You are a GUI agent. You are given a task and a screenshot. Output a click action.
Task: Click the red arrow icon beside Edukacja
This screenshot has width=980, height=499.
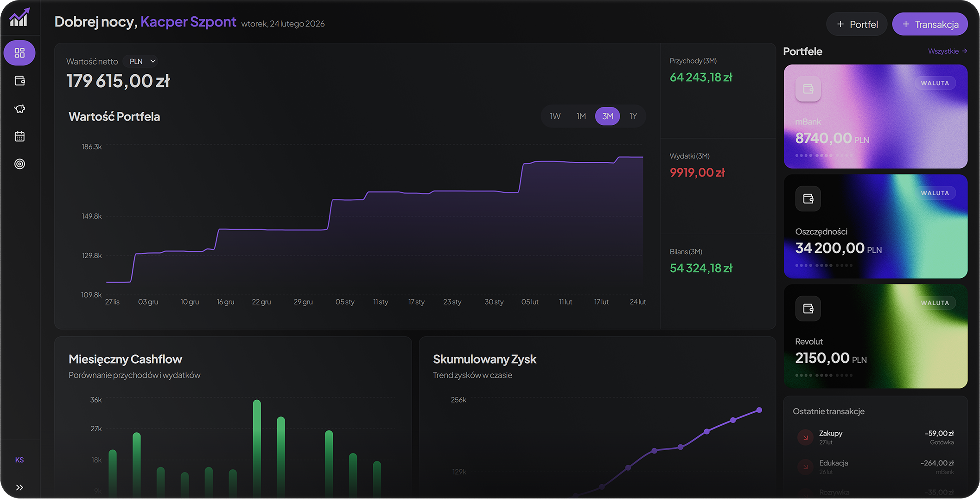click(805, 467)
